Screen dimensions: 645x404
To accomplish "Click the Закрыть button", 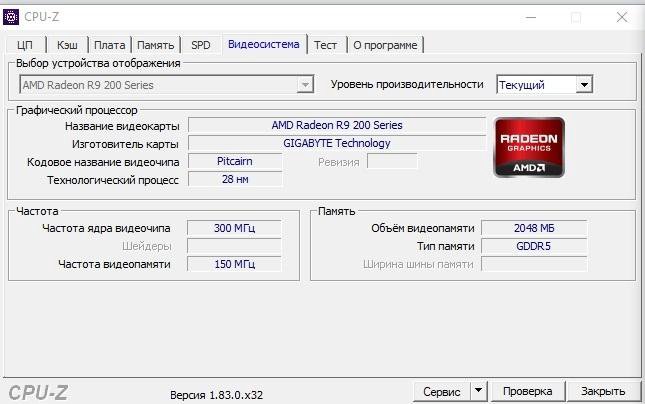I will 603,391.
